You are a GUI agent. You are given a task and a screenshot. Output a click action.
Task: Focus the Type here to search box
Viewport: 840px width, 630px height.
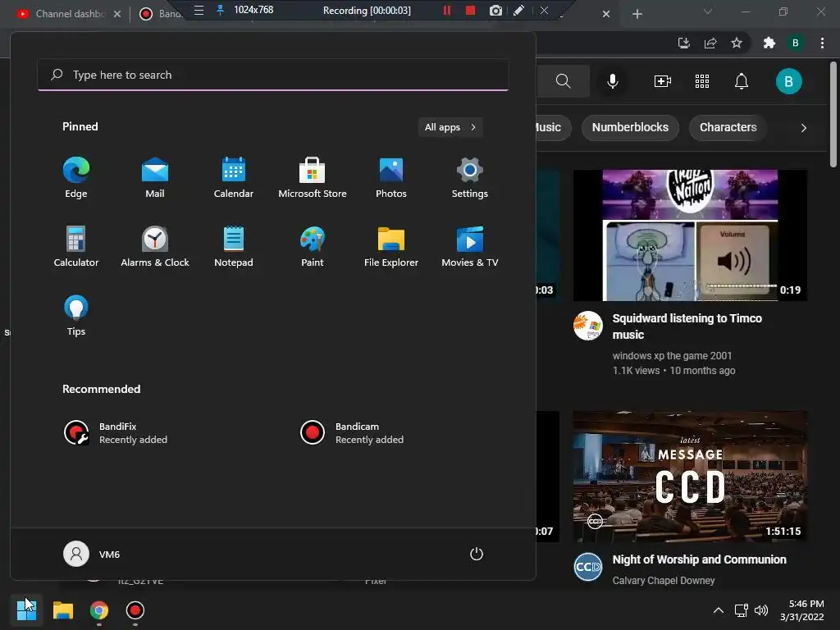(x=273, y=75)
